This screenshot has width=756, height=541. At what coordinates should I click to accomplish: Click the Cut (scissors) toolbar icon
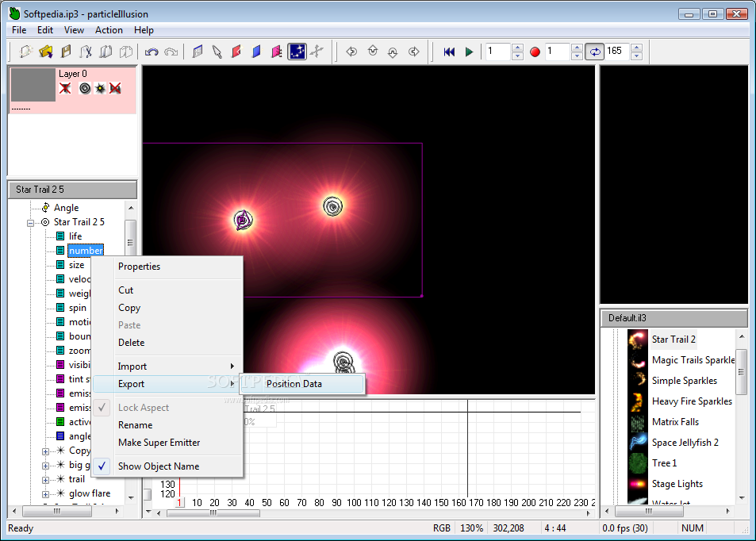pyautogui.click(x=86, y=51)
